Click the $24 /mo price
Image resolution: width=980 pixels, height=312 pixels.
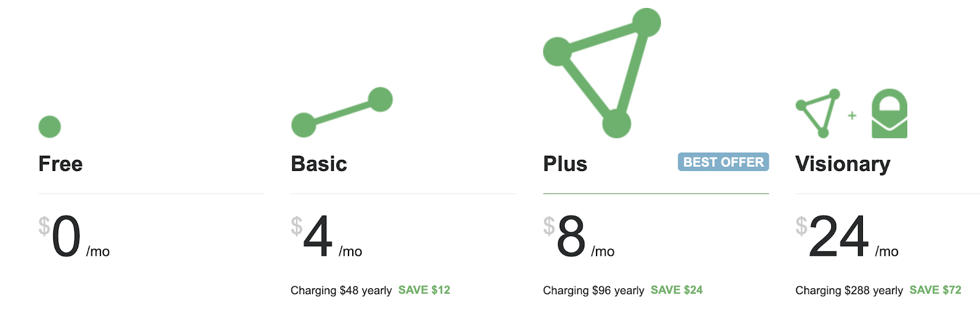pos(847,236)
